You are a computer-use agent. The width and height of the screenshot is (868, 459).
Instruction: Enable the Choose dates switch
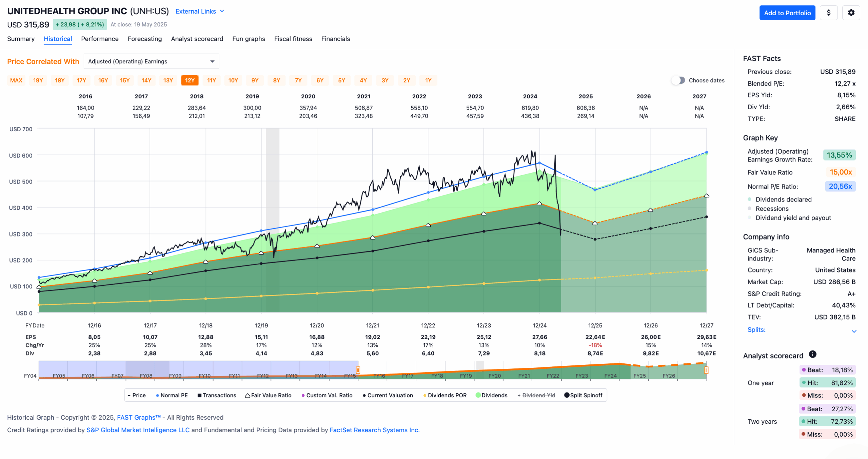(x=678, y=80)
